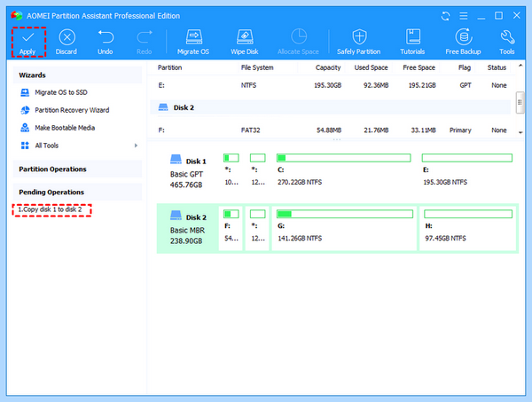The width and height of the screenshot is (532, 402).
Task: Click the Partition Recovery Wizard pie icon
Action: point(25,110)
